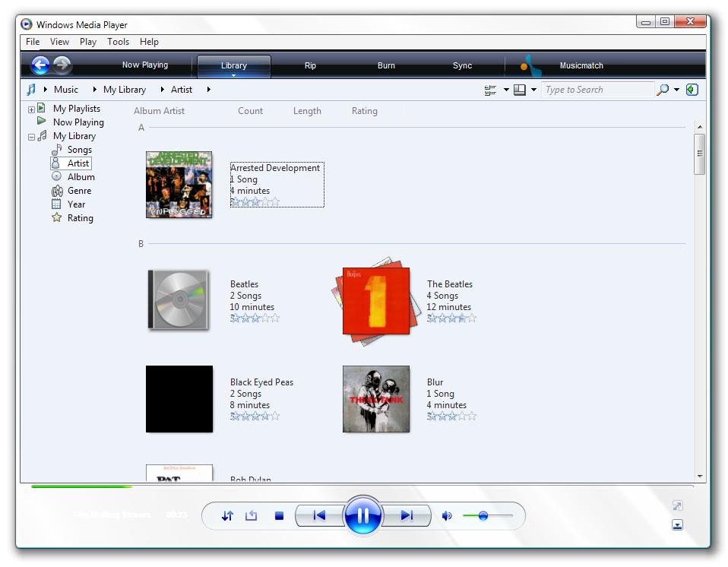728x567 pixels.
Task: Sort by the Length column header
Action: [x=307, y=111]
